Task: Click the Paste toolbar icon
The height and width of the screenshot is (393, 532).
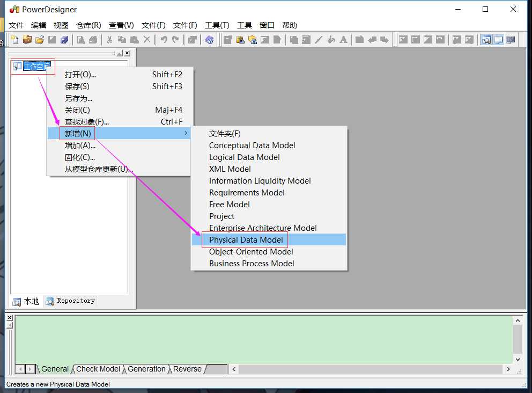Action: click(x=135, y=40)
